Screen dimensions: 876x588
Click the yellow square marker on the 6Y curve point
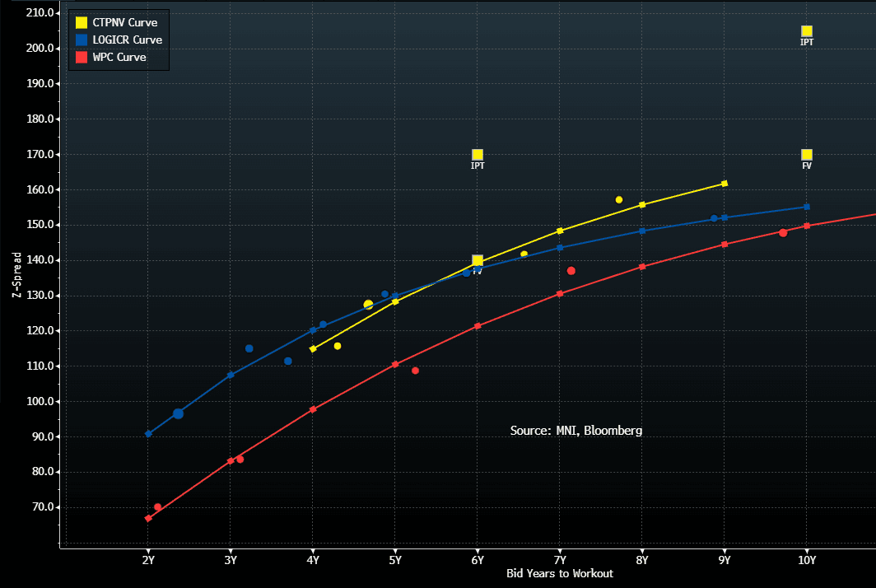coord(478,261)
